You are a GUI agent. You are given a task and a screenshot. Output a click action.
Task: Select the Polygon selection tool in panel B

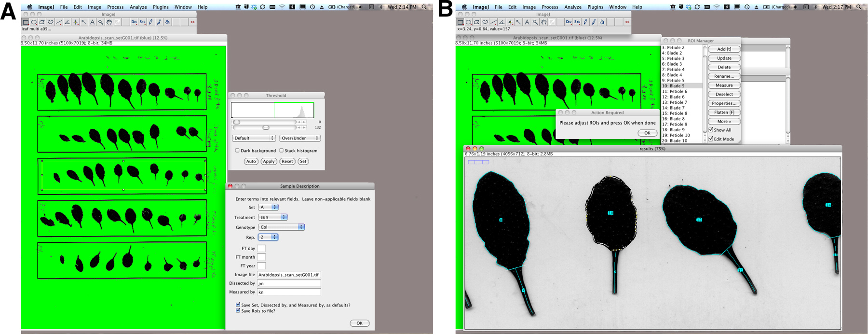(477, 22)
